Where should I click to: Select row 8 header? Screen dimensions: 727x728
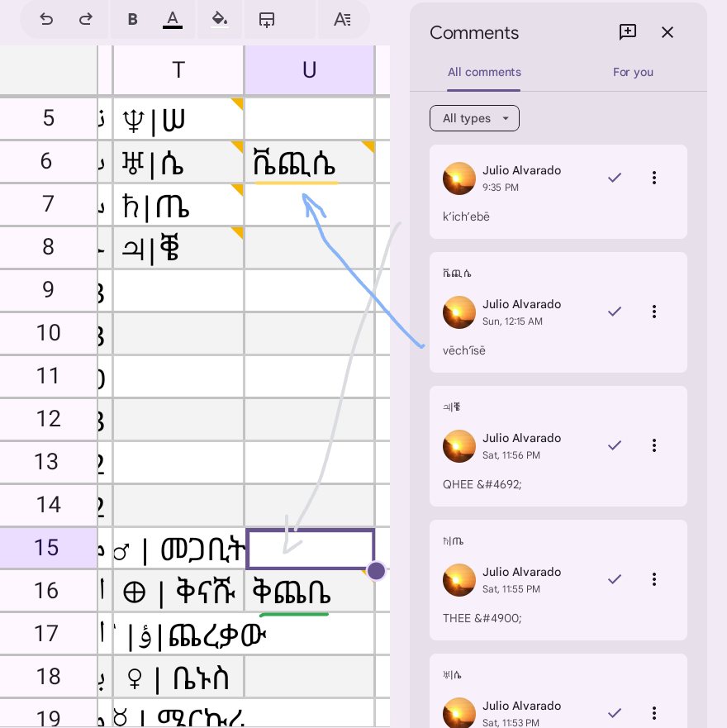tap(48, 247)
